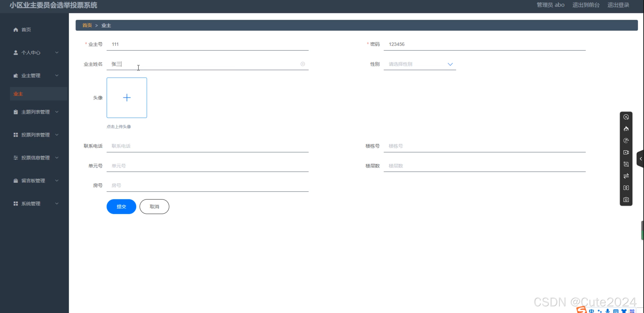Click the Sogou input method S logo
644x313 pixels.
click(582, 310)
